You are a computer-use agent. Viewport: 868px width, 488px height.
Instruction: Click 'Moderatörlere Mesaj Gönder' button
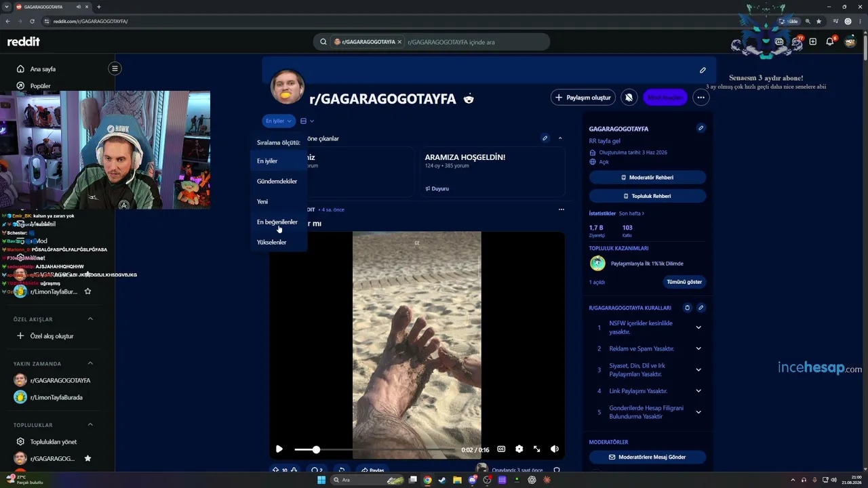647,457
